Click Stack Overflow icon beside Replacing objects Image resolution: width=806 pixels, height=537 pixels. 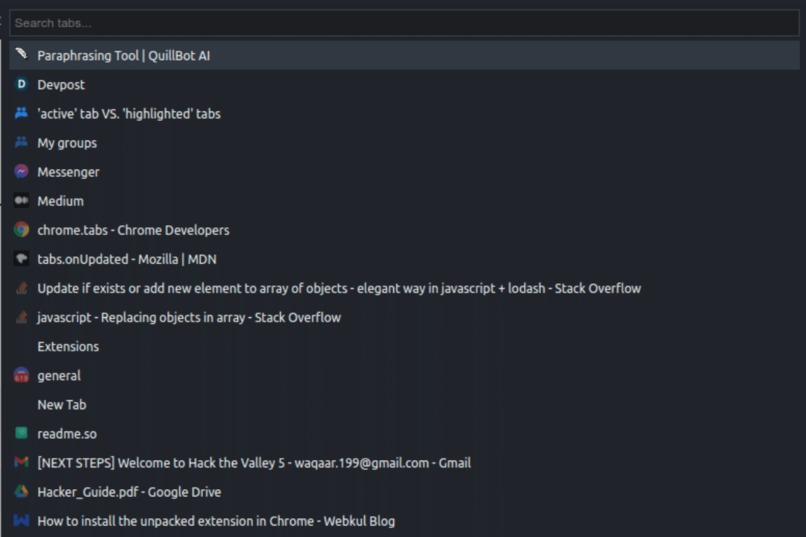(x=21, y=317)
